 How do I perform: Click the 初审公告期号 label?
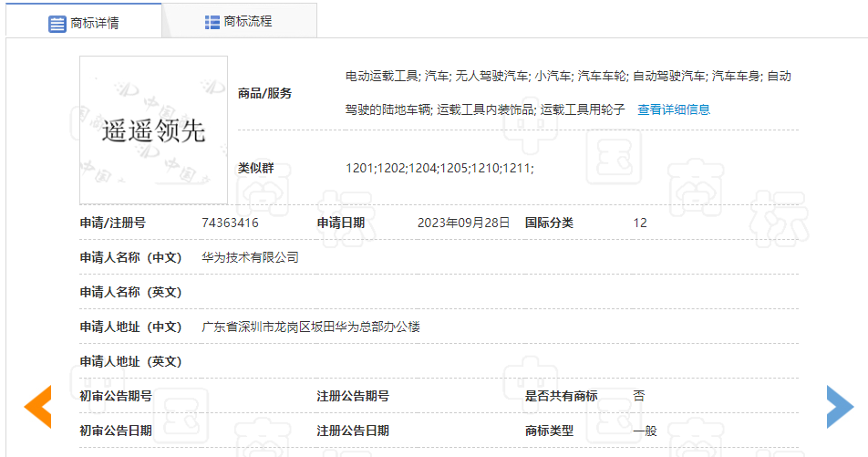(x=116, y=396)
